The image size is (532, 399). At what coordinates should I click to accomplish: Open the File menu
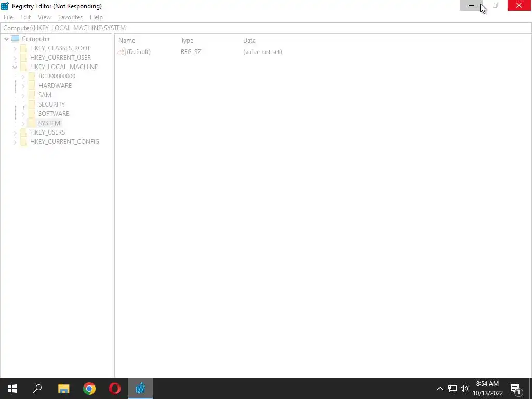coord(8,17)
